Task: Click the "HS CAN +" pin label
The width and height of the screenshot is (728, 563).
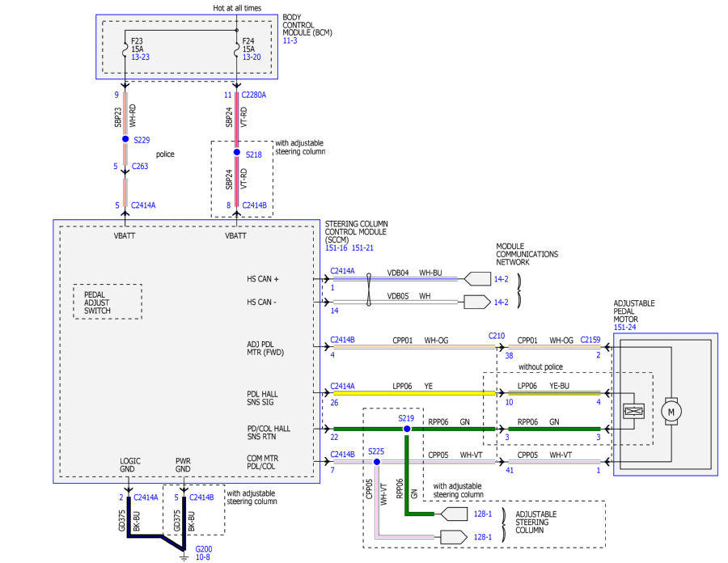Action: pyautogui.click(x=263, y=279)
